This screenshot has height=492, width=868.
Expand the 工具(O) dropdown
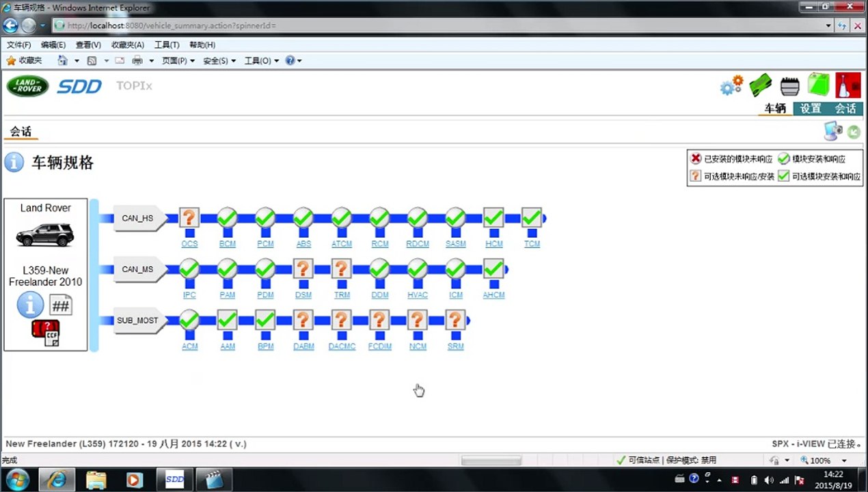pyautogui.click(x=262, y=61)
